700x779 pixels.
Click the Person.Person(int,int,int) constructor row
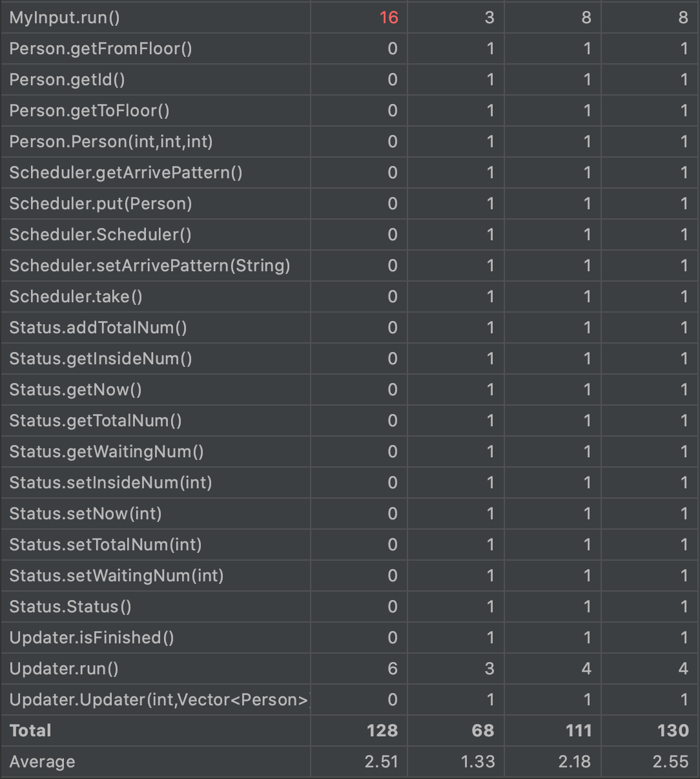111,141
